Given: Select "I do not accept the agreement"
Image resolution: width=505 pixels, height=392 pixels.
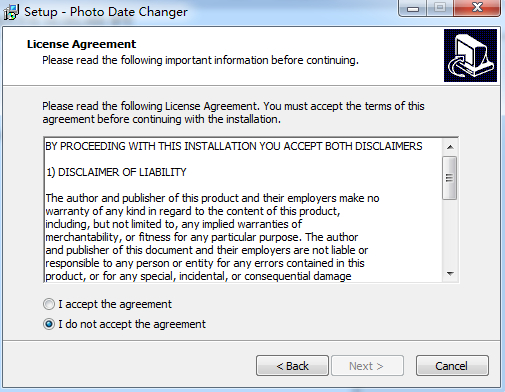Looking at the screenshot, I should 49,324.
